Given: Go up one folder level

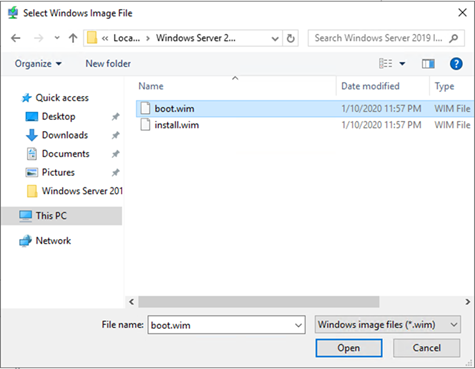Looking at the screenshot, I should click(x=73, y=38).
